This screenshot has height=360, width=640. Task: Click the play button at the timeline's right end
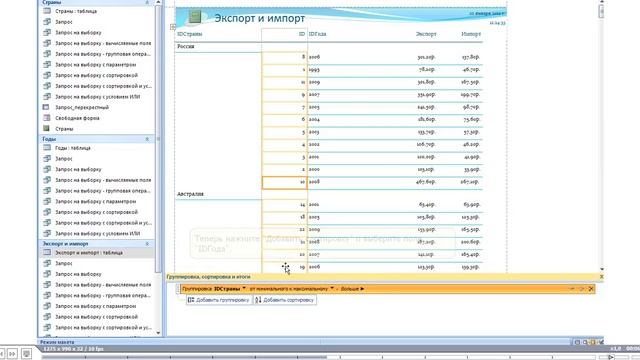(x=611, y=357)
